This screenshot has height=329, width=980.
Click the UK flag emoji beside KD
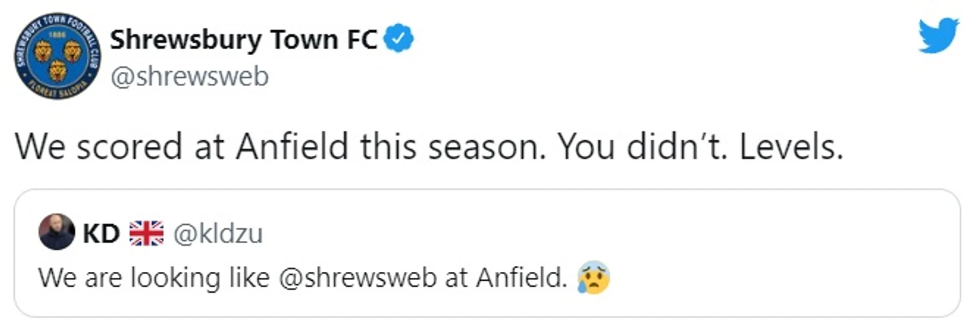tap(146, 233)
